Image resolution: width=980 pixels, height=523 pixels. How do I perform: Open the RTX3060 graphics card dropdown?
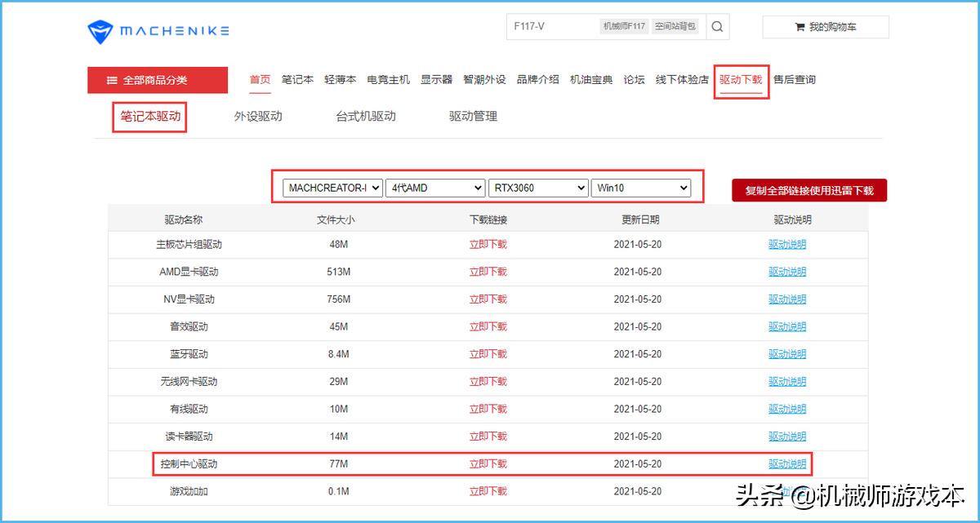(x=537, y=187)
